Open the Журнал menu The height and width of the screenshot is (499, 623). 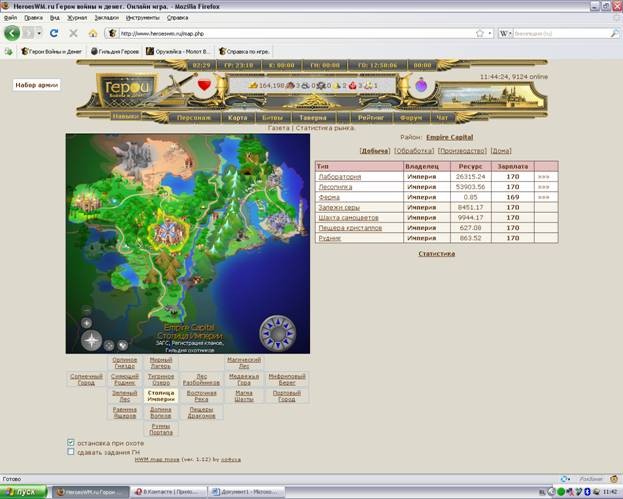pyautogui.click(x=77, y=18)
